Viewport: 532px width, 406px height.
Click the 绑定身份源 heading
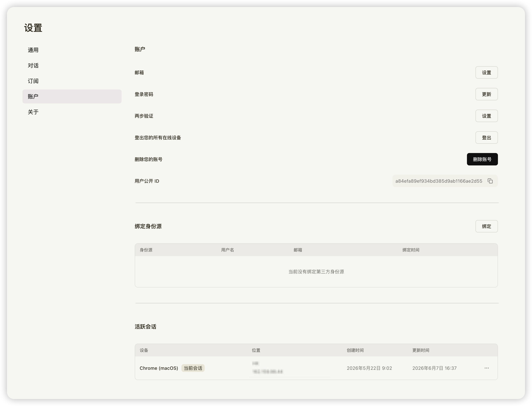pos(148,226)
